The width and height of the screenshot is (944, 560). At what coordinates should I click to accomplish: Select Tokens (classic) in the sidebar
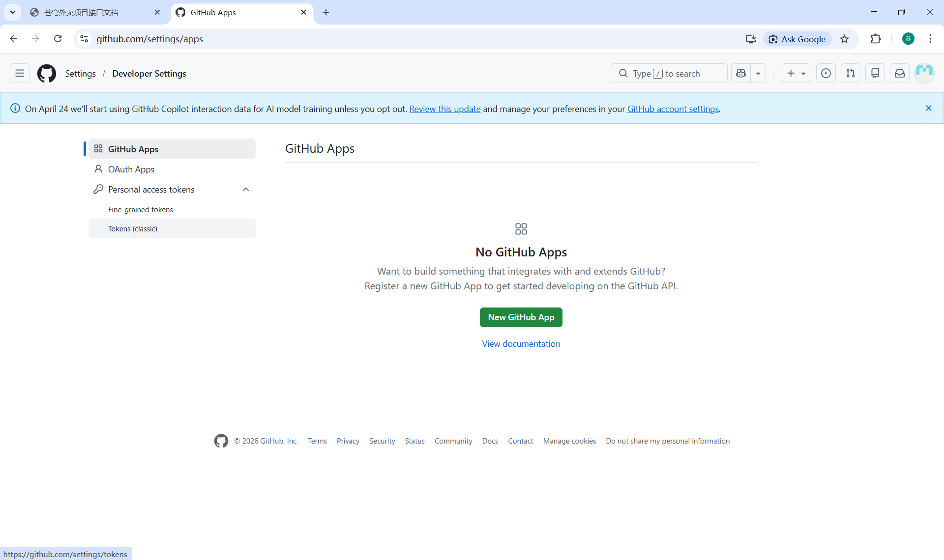pyautogui.click(x=133, y=229)
